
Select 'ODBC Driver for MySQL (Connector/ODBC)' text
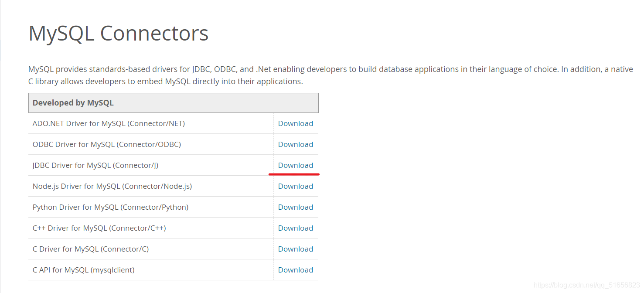[x=107, y=144]
